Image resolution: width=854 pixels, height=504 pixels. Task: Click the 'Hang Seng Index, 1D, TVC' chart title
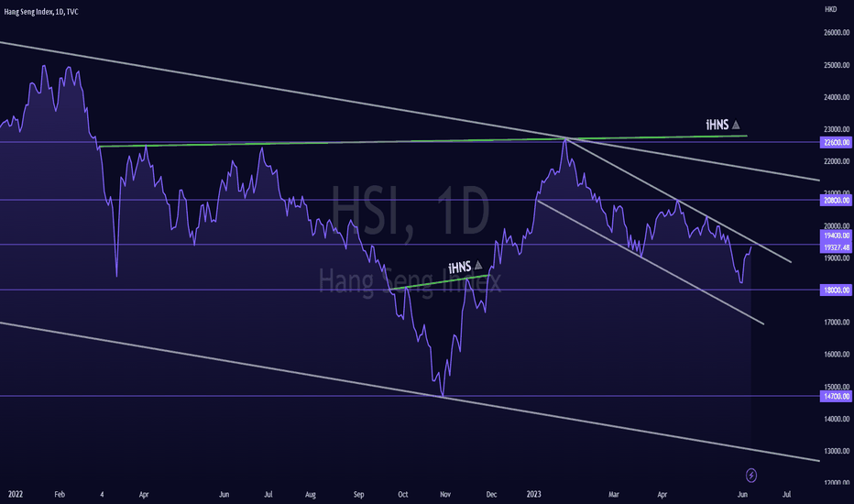pos(41,11)
